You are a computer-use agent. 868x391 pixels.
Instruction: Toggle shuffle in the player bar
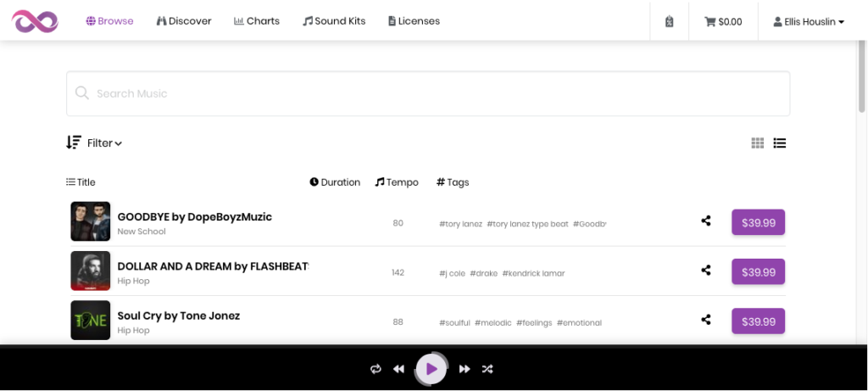(487, 369)
